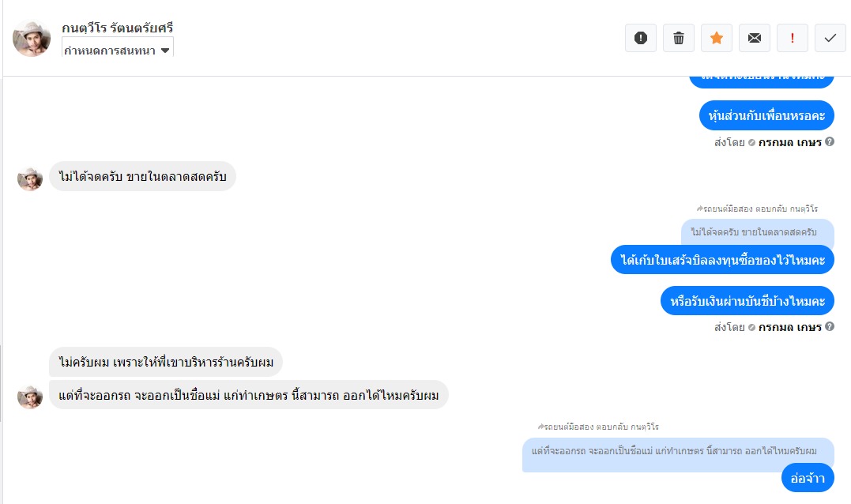Click the customer profile picture in header
851x504 pixels.
tap(32, 38)
